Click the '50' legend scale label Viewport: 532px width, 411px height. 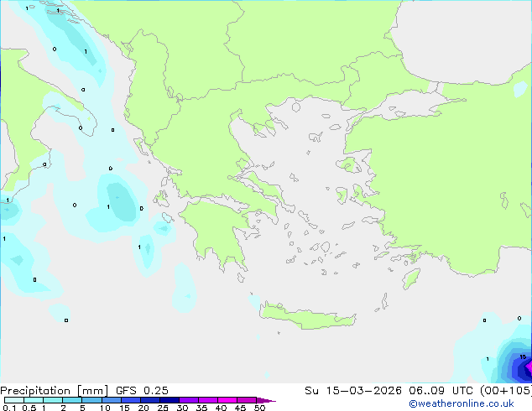pyautogui.click(x=259, y=408)
